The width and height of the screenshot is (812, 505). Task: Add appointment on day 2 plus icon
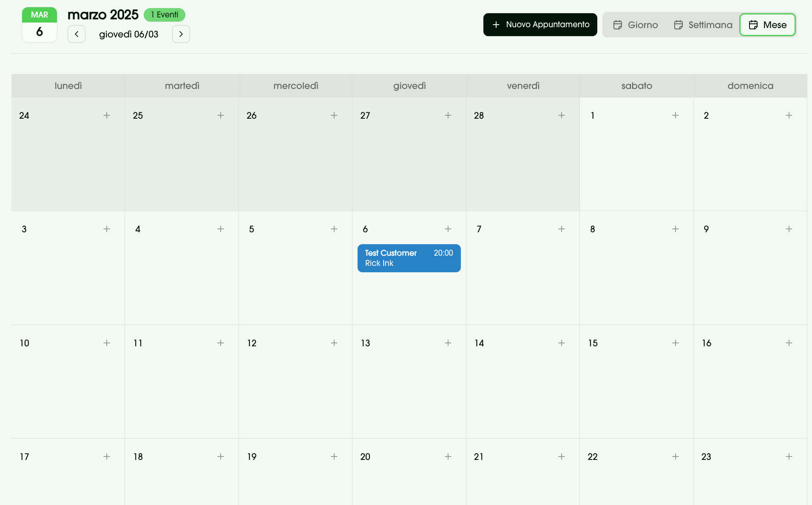click(x=789, y=115)
